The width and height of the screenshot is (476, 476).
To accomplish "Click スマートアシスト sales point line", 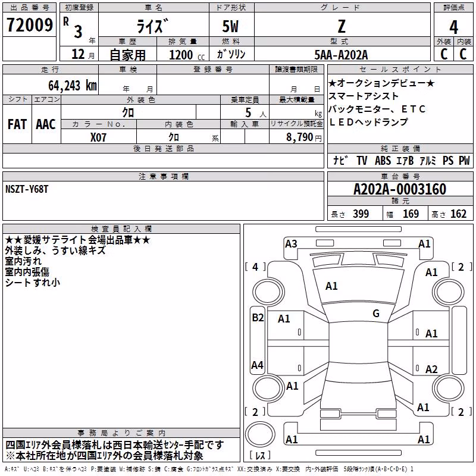I will (x=364, y=96).
